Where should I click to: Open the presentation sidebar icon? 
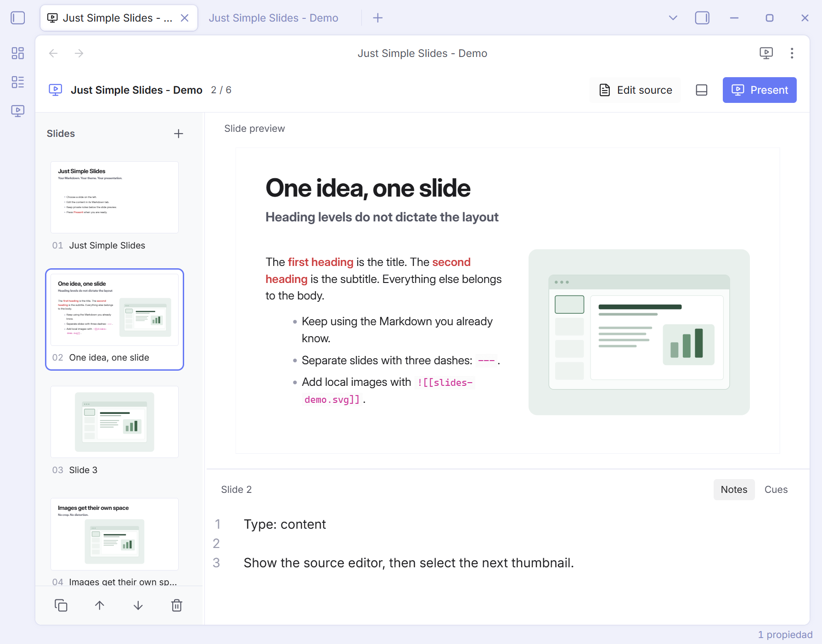click(x=17, y=111)
